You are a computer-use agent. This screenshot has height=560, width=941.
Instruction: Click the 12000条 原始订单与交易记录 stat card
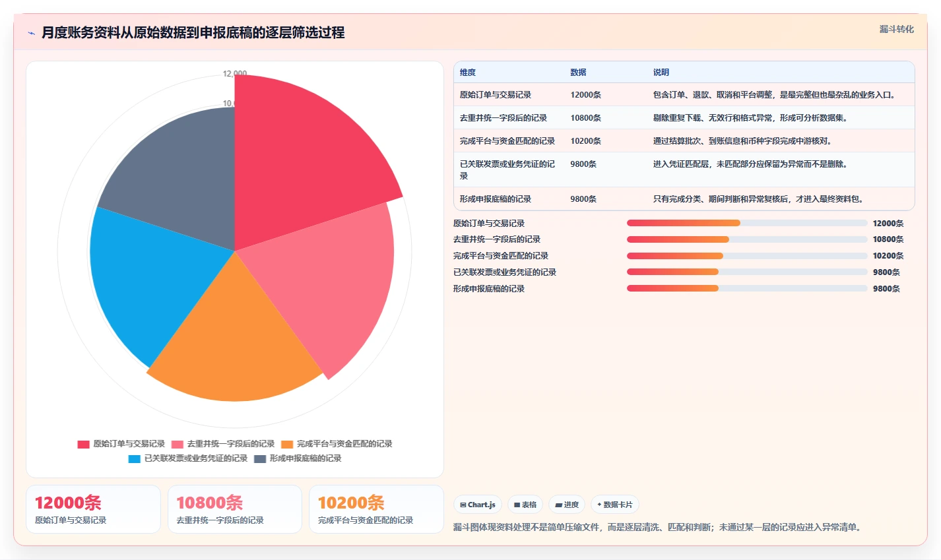pos(93,509)
